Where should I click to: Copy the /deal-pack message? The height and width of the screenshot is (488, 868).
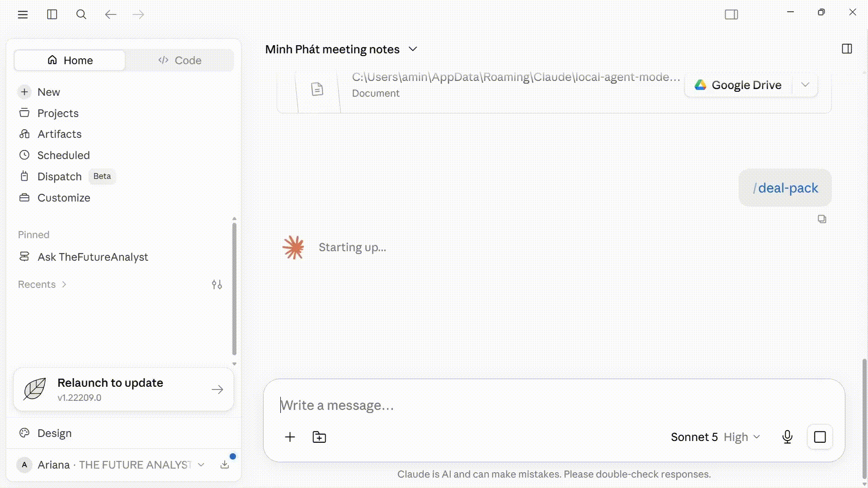[822, 219]
